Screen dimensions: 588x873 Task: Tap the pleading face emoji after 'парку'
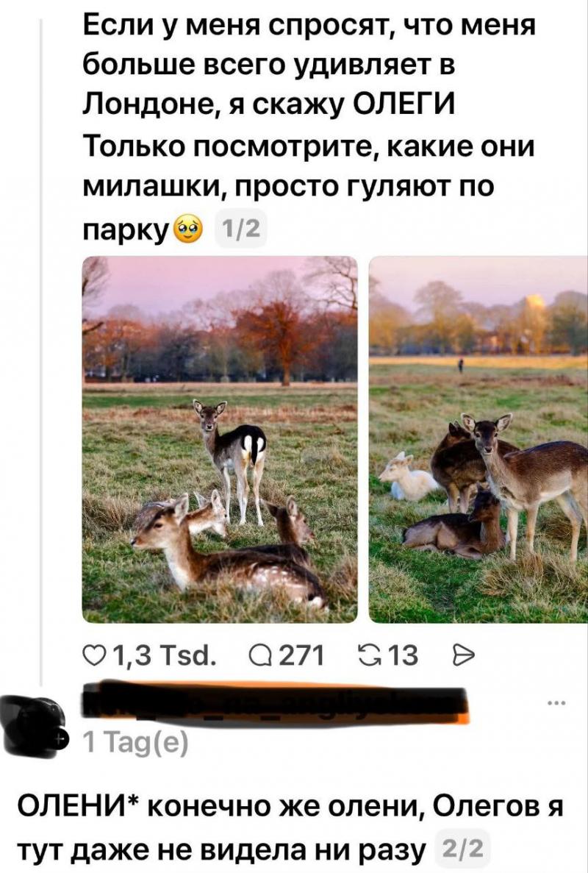pos(189,230)
